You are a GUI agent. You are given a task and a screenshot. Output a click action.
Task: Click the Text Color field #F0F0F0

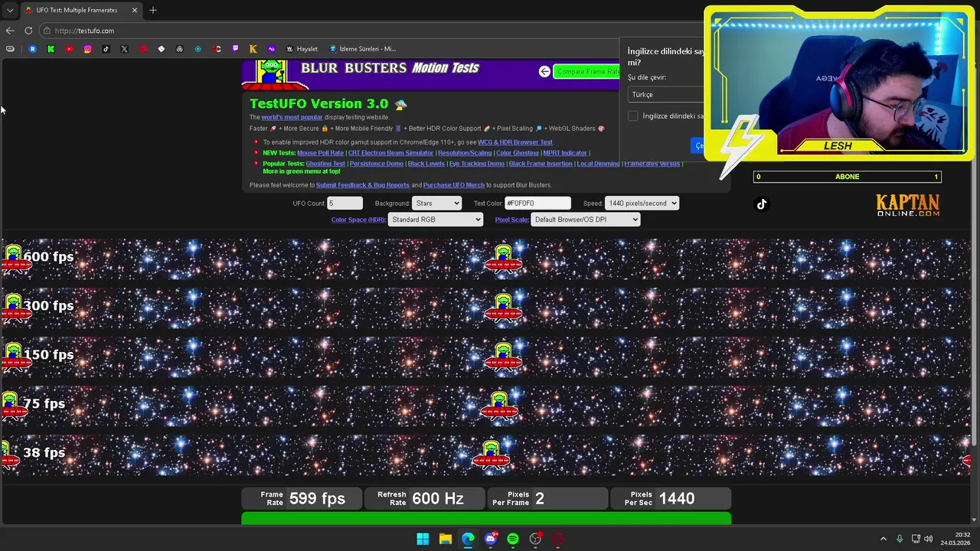click(x=537, y=204)
